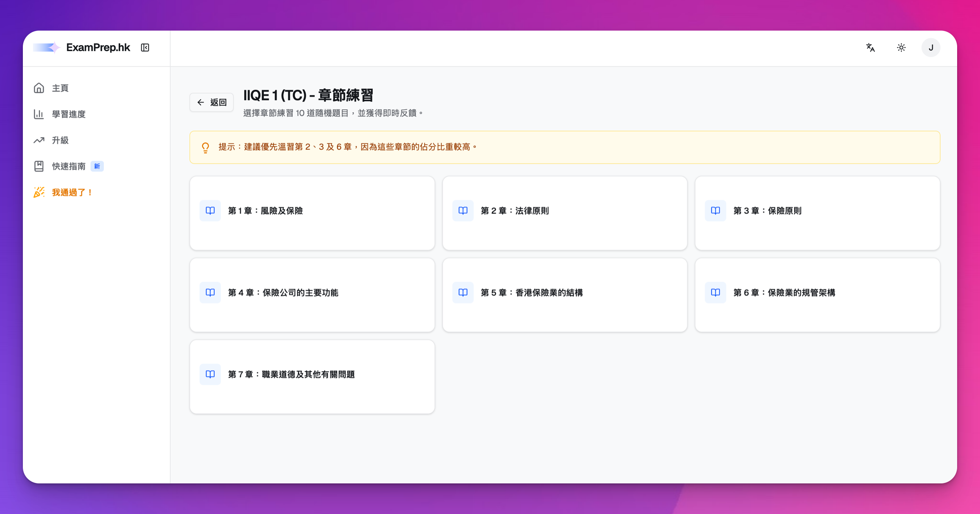Open 第 3 章：保險原則 card
This screenshot has height=514, width=980.
(x=817, y=213)
